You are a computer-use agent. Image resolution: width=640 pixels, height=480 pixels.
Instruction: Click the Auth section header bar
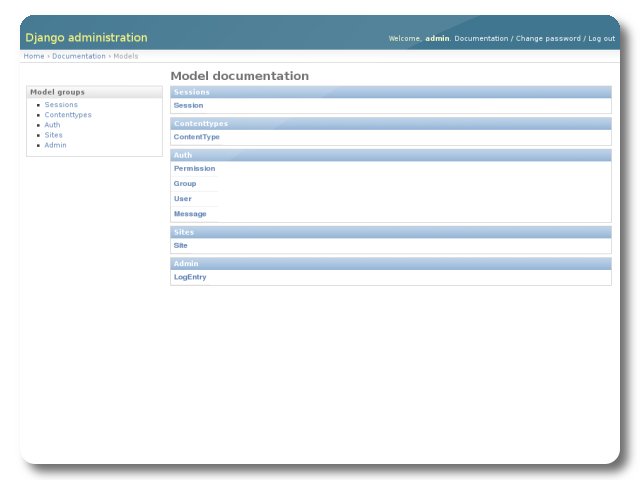pos(390,156)
